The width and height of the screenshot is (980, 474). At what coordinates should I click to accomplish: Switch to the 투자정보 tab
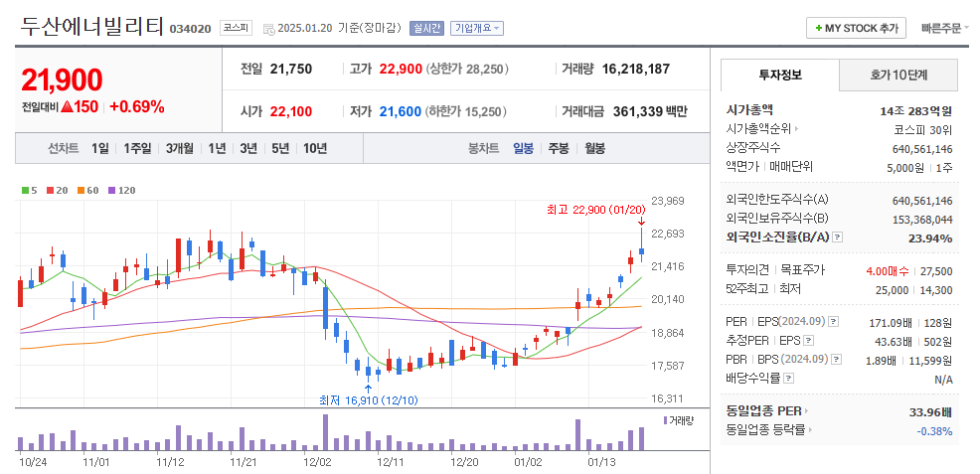point(780,75)
